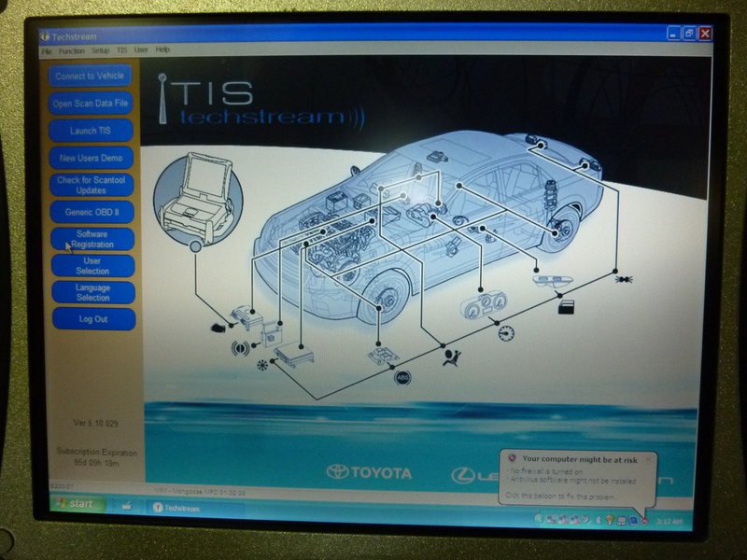This screenshot has height=560, width=747.
Task: Click the Techstream title bar icon
Action: point(45,36)
